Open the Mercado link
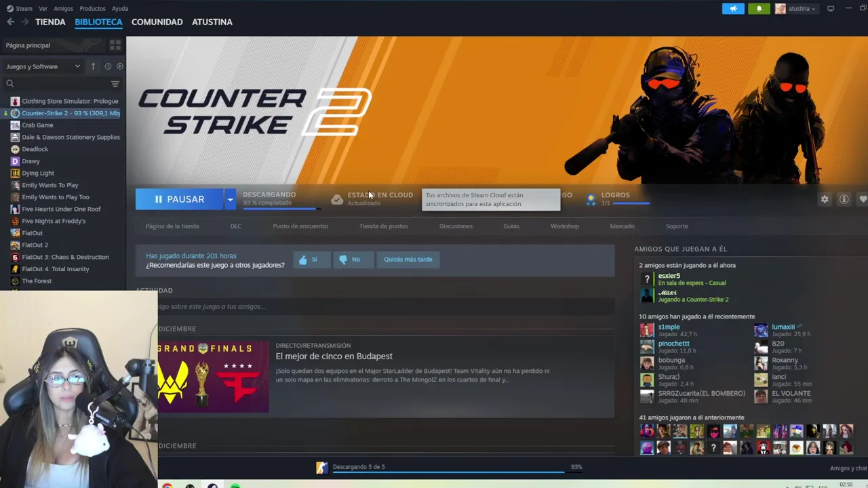This screenshot has width=868, height=488. (622, 226)
